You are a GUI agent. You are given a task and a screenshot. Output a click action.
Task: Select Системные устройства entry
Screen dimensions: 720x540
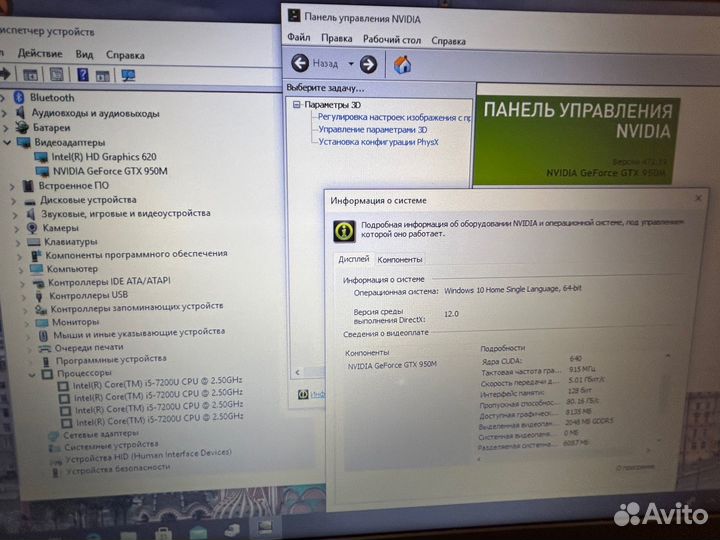pyautogui.click(x=111, y=445)
